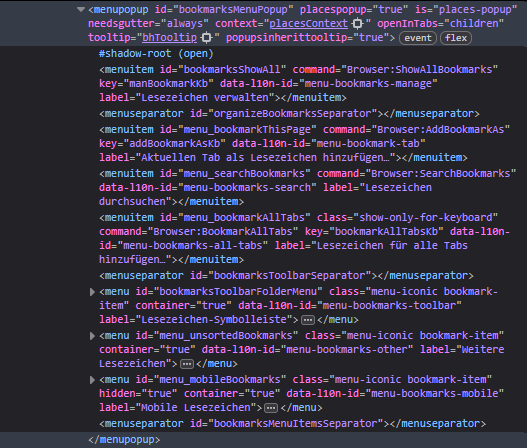Screen dimensions: 527x448
Task: Expand the menu_unsortedBookmarks menu node
Action: (92, 336)
